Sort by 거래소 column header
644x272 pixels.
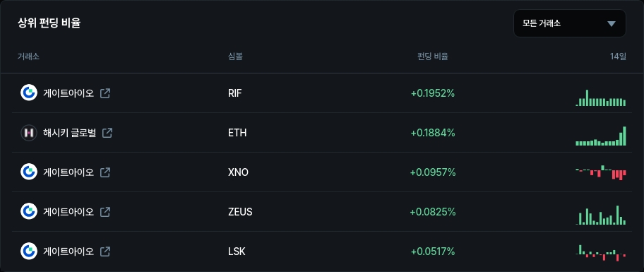coord(28,57)
